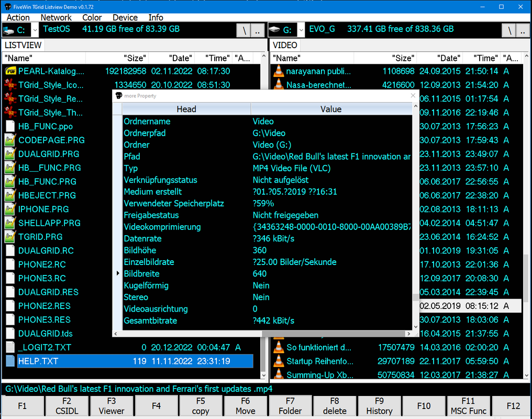532x419 pixels.
Task: Open the left C: drive dropdown
Action: (x=35, y=30)
